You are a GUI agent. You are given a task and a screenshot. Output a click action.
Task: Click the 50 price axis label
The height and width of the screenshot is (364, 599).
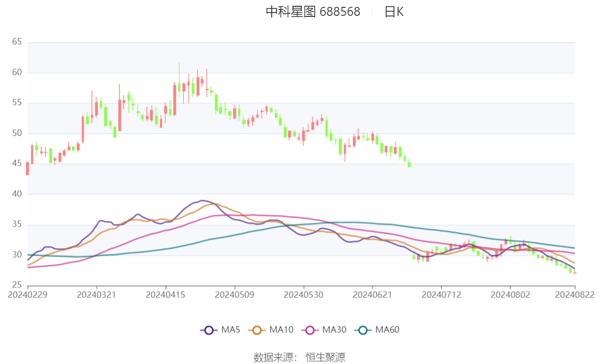point(17,133)
